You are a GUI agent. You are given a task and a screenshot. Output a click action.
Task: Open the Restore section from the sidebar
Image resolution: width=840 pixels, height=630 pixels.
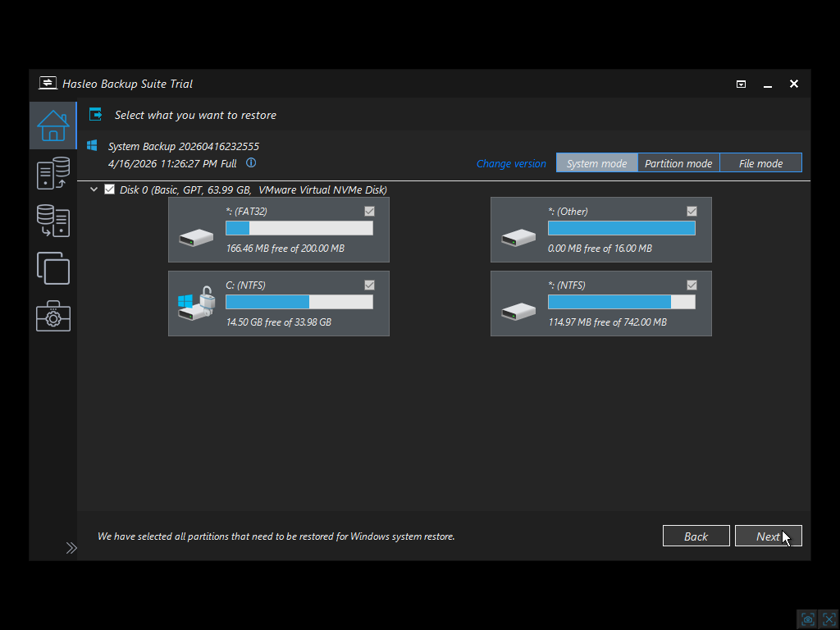pyautogui.click(x=52, y=221)
